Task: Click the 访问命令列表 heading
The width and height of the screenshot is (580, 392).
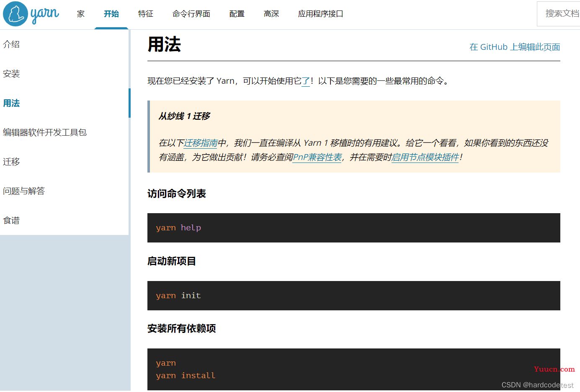Action: [x=177, y=193]
